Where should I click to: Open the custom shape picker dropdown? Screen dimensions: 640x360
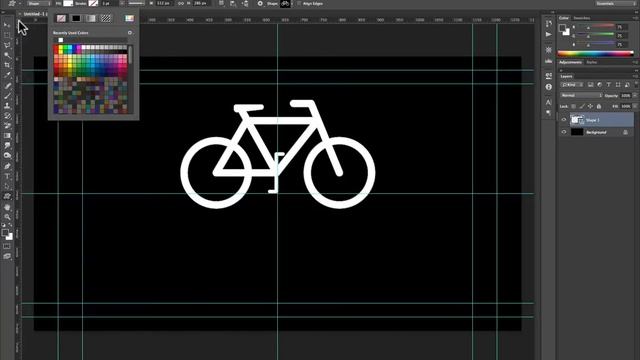(x=287, y=3)
